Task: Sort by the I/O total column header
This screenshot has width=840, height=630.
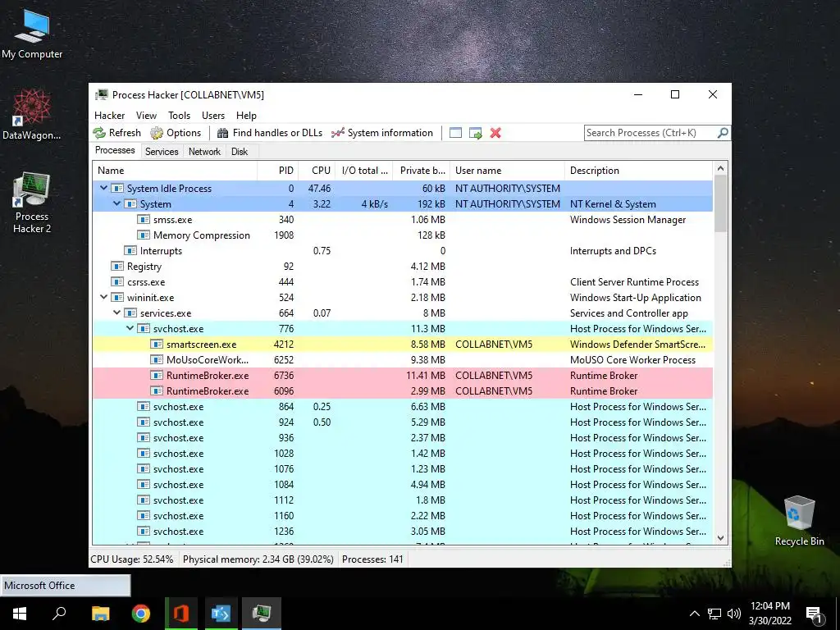Action: 363,171
